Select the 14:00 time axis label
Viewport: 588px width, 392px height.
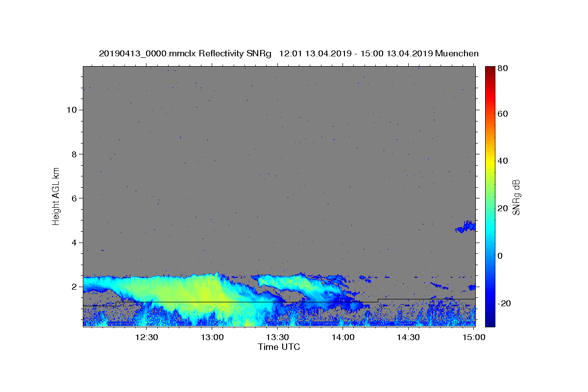tap(343, 337)
